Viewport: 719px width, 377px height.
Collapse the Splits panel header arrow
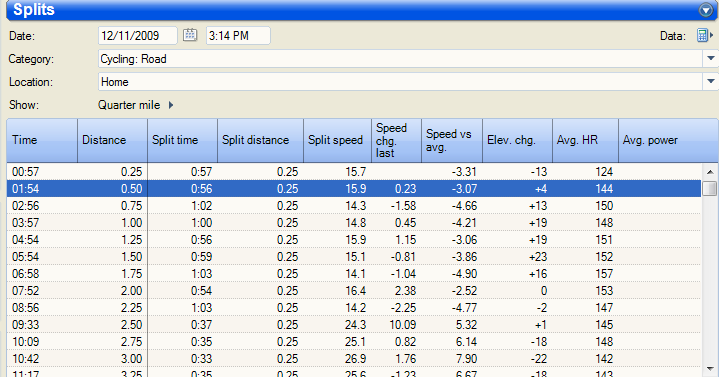(705, 10)
